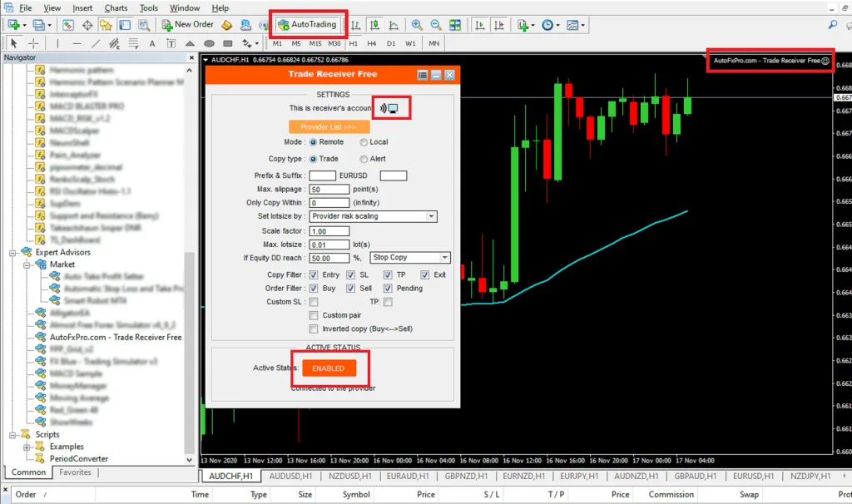
Task: Collapse Scripts tree node
Action: point(12,435)
